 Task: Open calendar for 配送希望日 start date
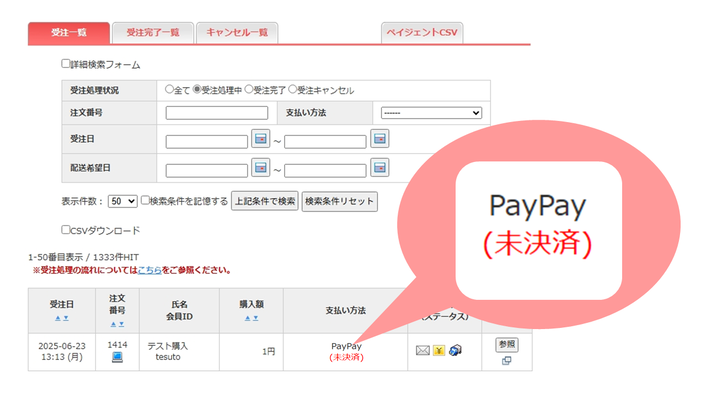[x=260, y=168]
